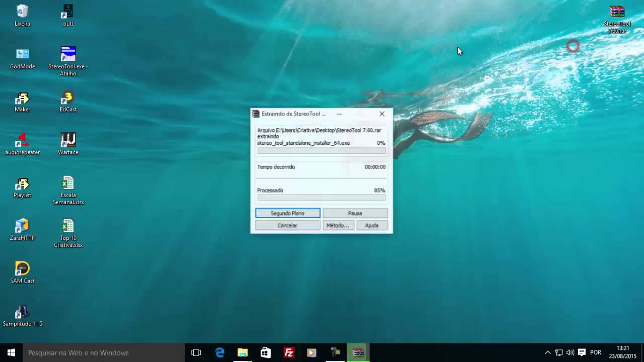Minimize the Extraindo de StereoTool dialog
The width and height of the screenshot is (644, 362).
click(339, 114)
